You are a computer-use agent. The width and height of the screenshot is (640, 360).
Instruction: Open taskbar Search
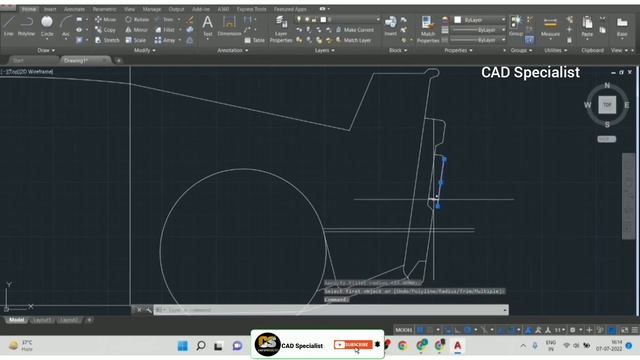pos(200,346)
